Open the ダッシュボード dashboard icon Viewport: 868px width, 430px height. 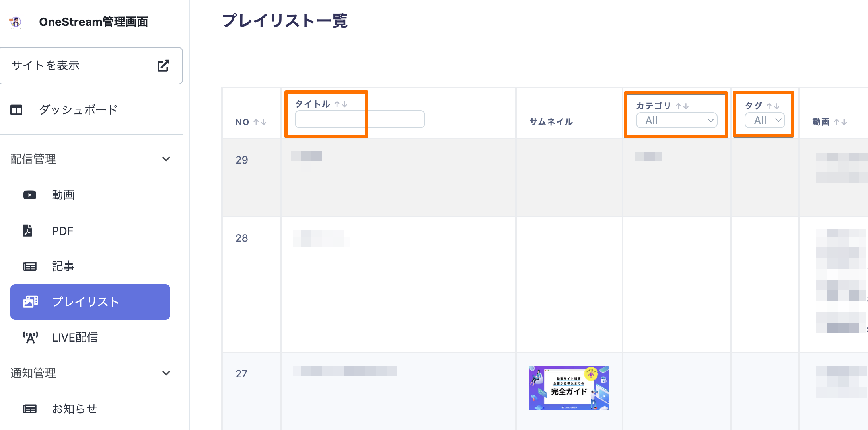pyautogui.click(x=16, y=110)
